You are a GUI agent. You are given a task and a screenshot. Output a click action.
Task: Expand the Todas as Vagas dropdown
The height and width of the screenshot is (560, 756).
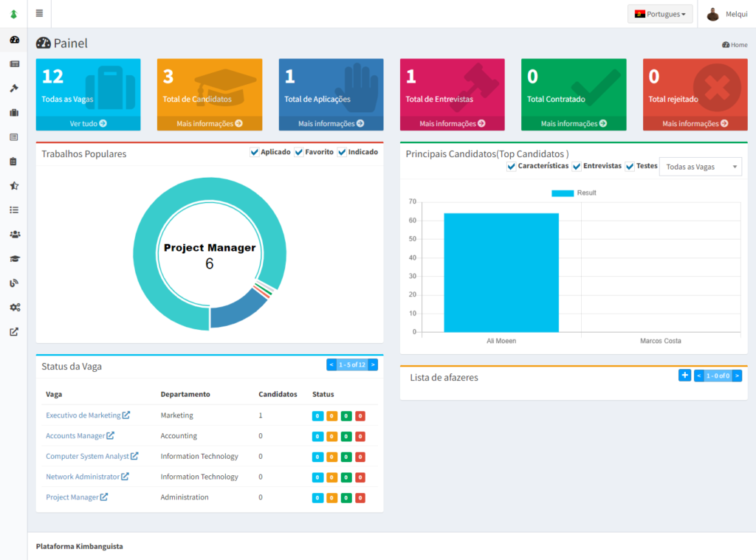point(700,167)
